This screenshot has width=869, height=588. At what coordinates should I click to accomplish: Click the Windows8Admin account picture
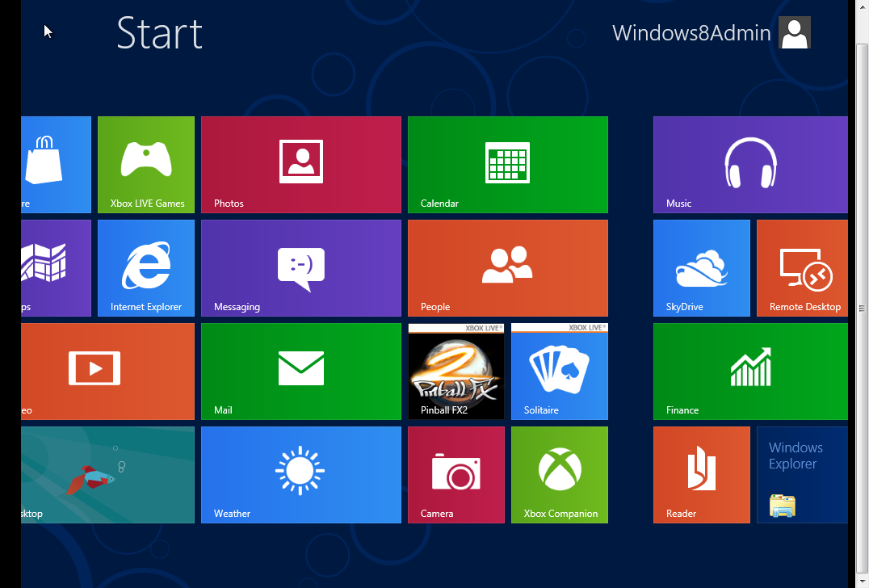(x=794, y=32)
